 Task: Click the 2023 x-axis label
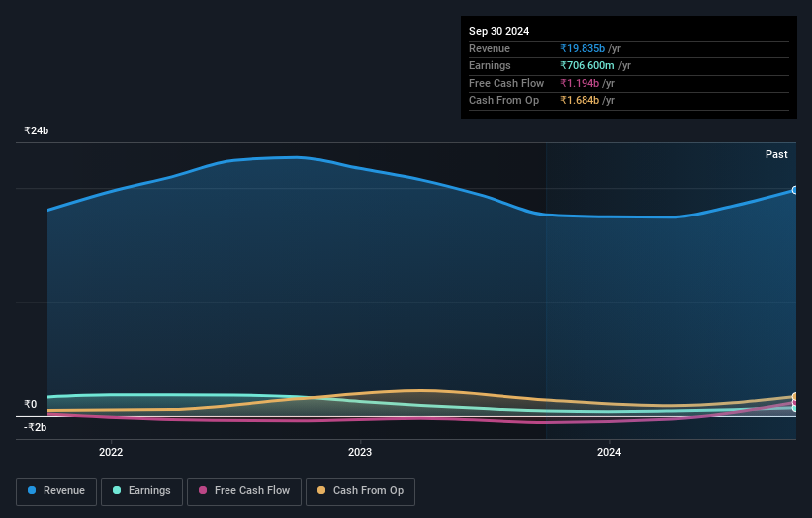pos(360,452)
